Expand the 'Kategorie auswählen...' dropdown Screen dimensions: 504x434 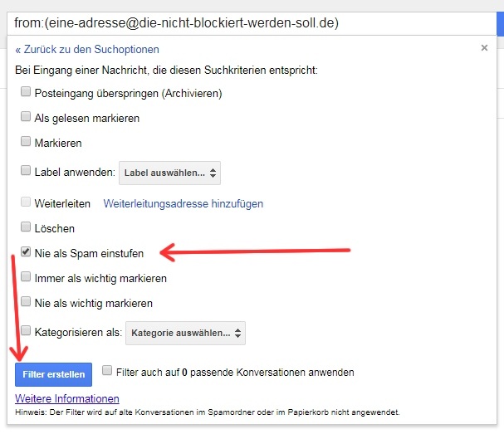click(x=184, y=333)
